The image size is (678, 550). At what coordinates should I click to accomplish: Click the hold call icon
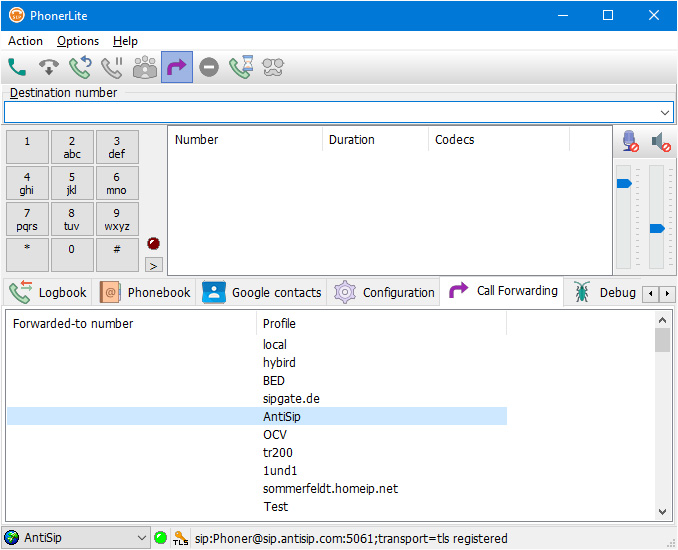[112, 67]
